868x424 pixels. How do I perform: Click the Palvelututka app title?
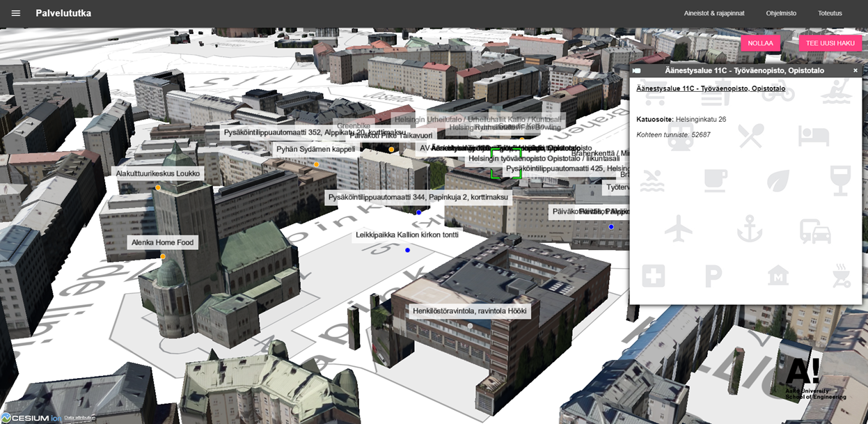tap(63, 13)
